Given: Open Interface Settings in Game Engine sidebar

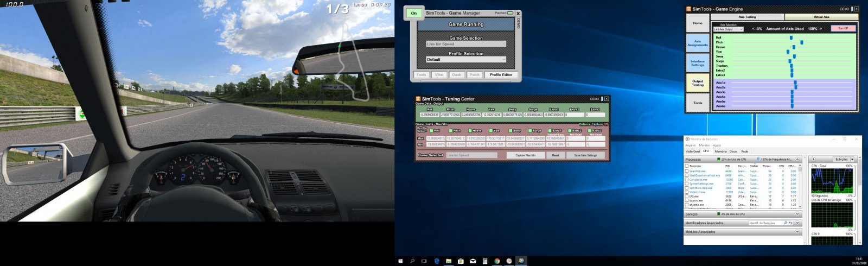Looking at the screenshot, I should coord(698,63).
